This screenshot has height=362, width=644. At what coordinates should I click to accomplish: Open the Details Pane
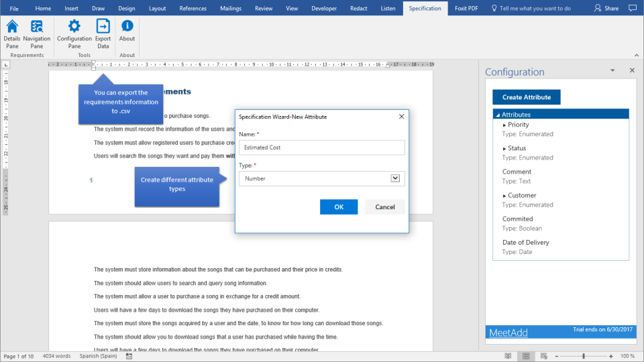[12, 34]
